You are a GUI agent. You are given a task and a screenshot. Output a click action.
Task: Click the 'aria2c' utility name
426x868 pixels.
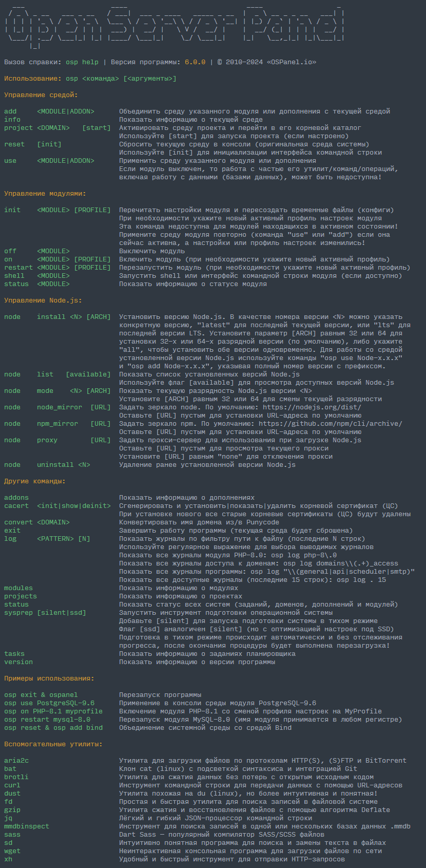point(16,761)
